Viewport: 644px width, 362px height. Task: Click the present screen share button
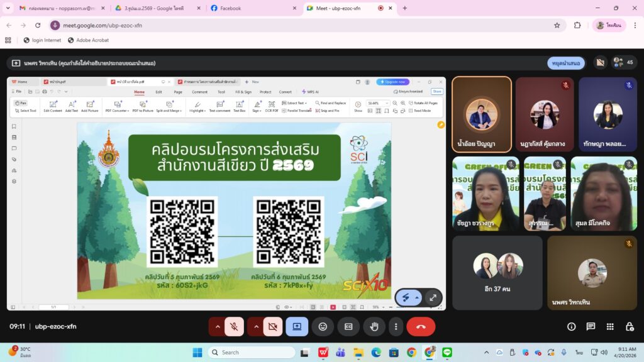(x=297, y=327)
